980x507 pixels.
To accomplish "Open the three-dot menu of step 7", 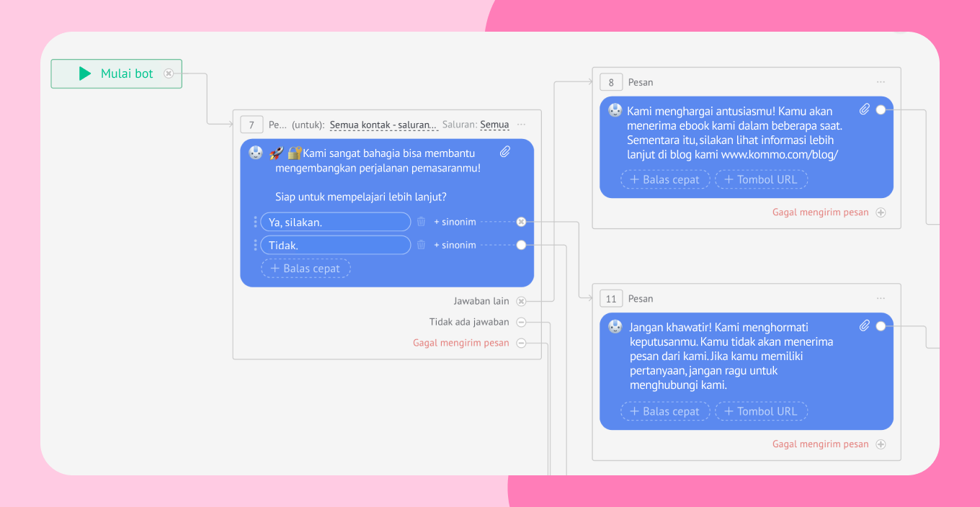I will (x=522, y=125).
